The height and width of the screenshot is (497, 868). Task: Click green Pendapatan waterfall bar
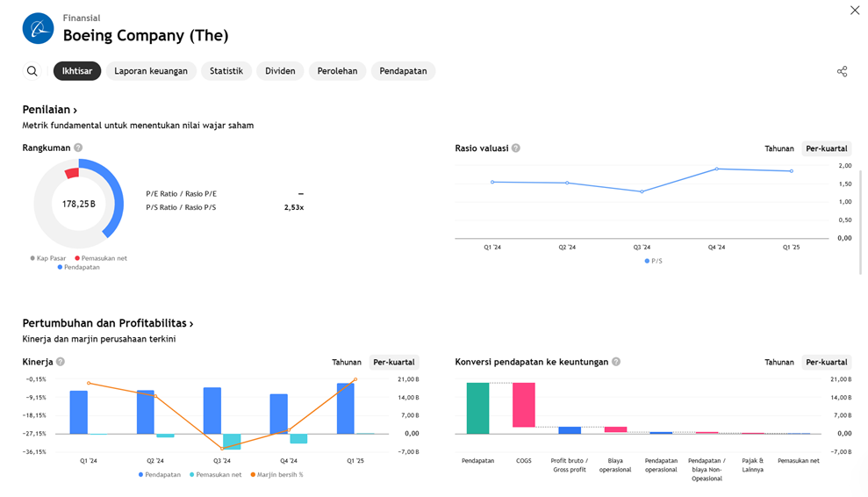[x=477, y=408]
